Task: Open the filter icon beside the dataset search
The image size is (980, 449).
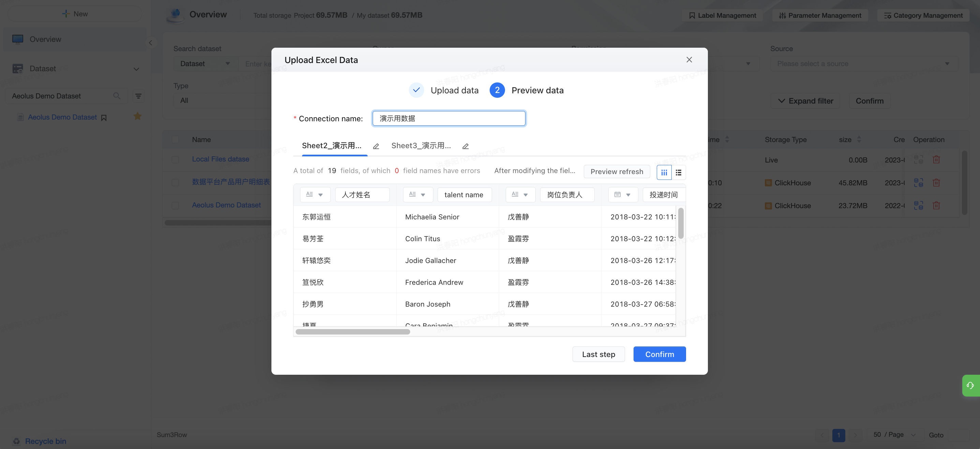Action: point(138,96)
